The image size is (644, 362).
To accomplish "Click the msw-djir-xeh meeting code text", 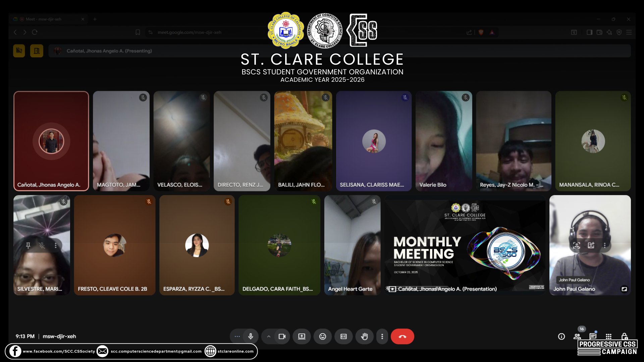I will 59,336.
